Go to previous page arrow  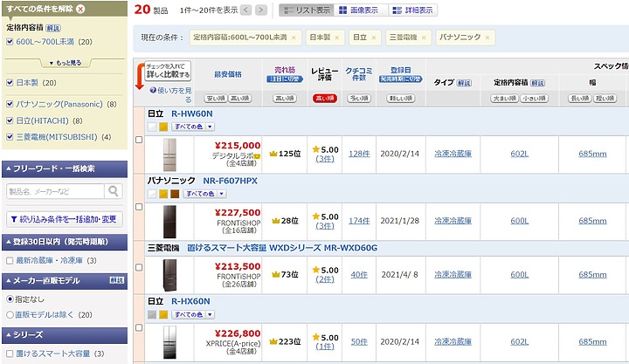click(246, 10)
